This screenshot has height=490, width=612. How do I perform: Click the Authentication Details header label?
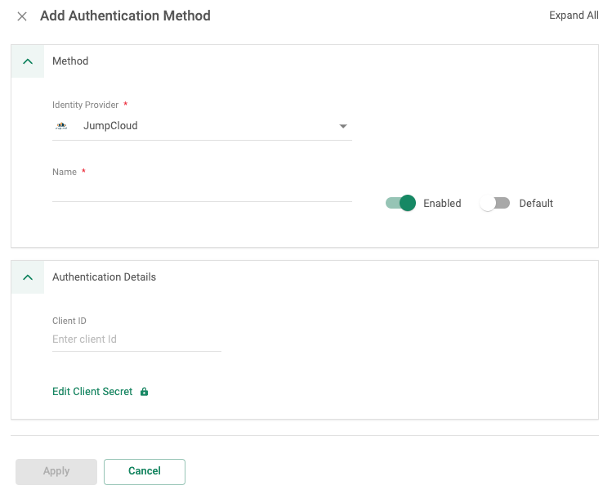[104, 277]
